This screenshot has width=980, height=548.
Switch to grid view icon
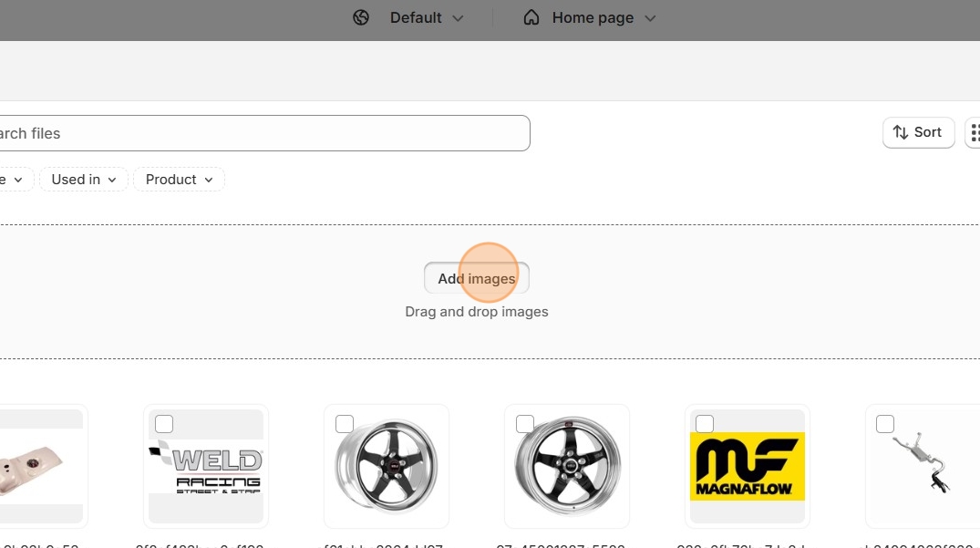[x=974, y=132]
